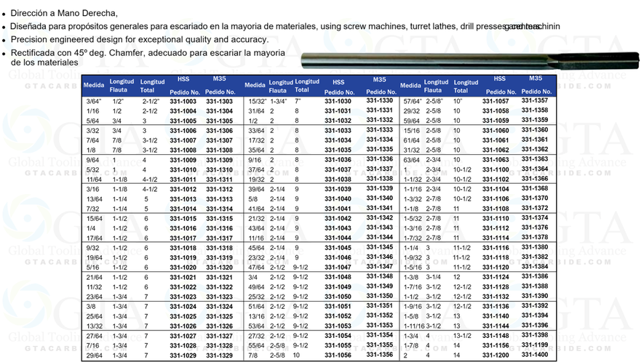Click the 'Dirección a Mano Derecha' bullet text
This screenshot has height=362, width=644.
click(x=64, y=13)
